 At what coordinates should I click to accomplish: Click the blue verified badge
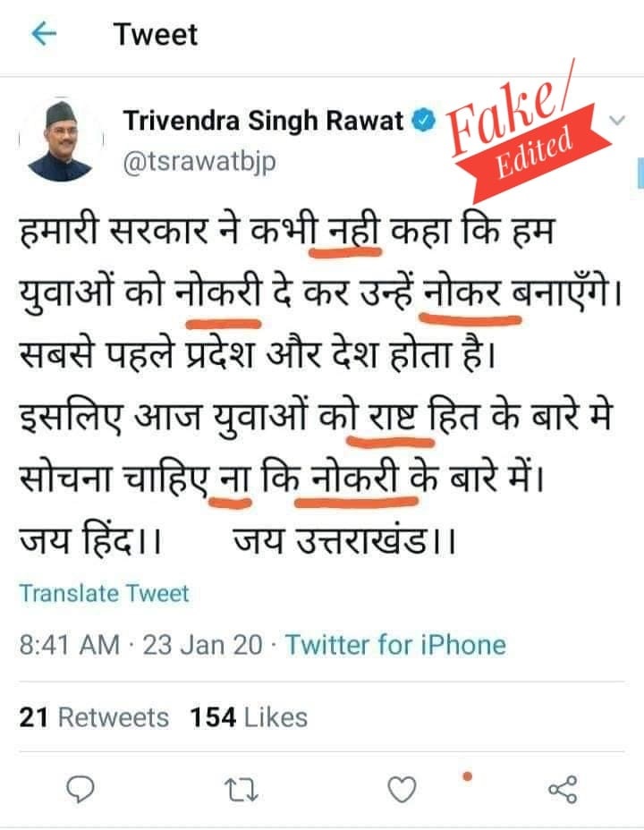tap(423, 121)
